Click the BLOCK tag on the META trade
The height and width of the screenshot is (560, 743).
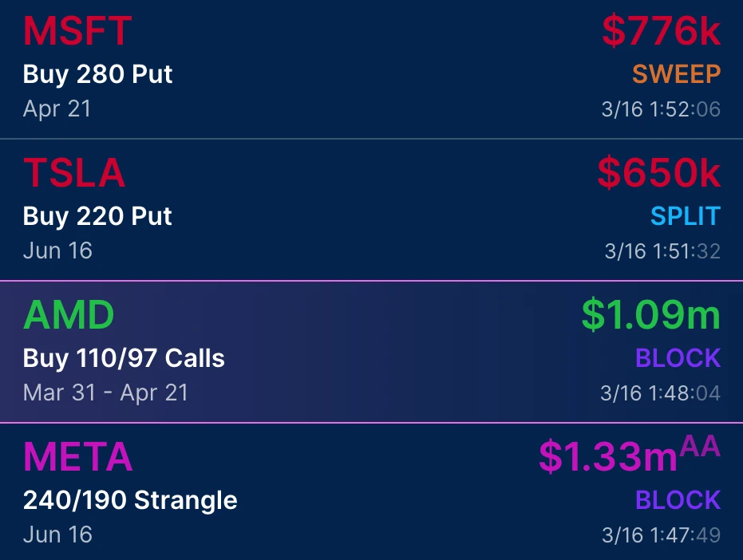pyautogui.click(x=678, y=500)
